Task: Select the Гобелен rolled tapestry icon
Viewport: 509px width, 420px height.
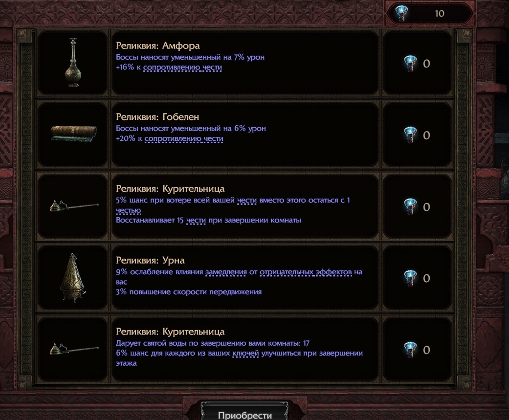Action: (74, 133)
